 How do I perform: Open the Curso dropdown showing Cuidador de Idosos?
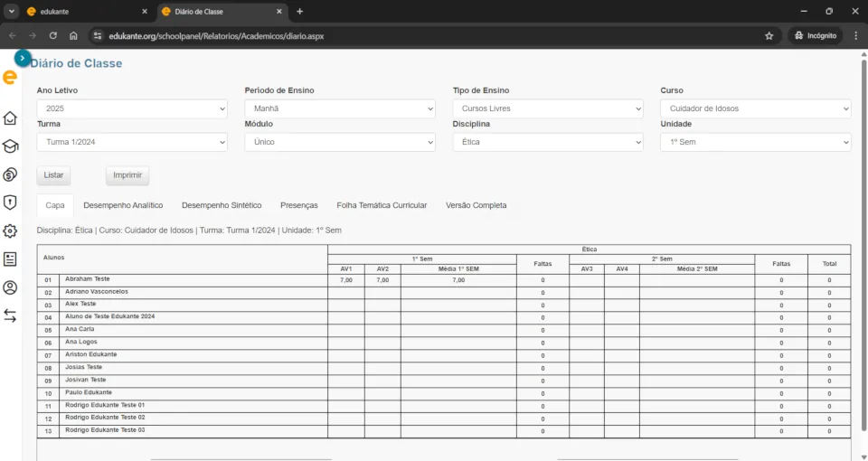pos(755,108)
